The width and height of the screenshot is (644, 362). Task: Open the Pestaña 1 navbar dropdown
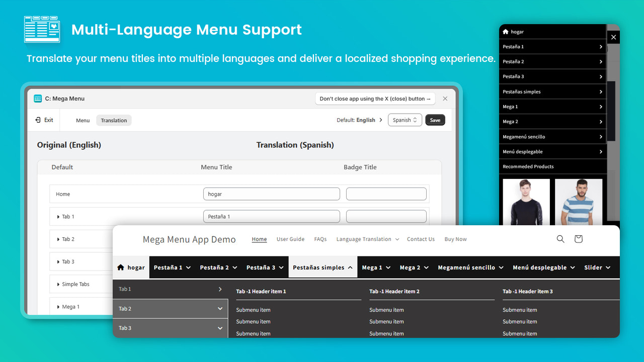[172, 267]
